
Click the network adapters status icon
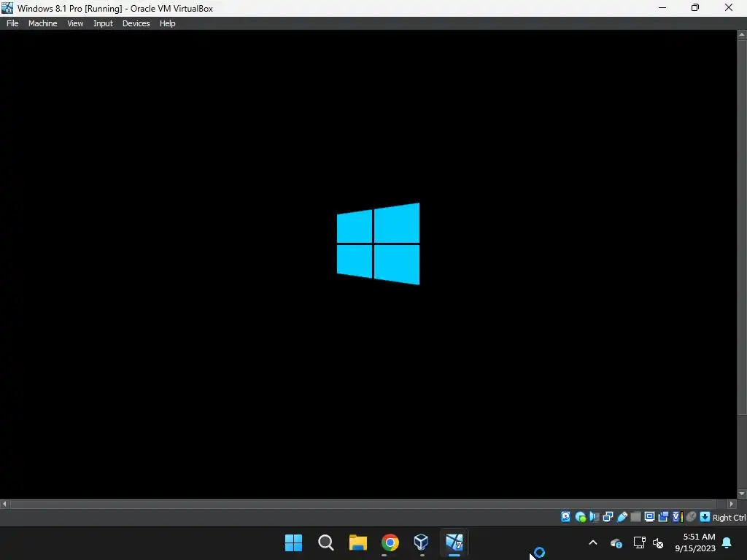point(608,517)
